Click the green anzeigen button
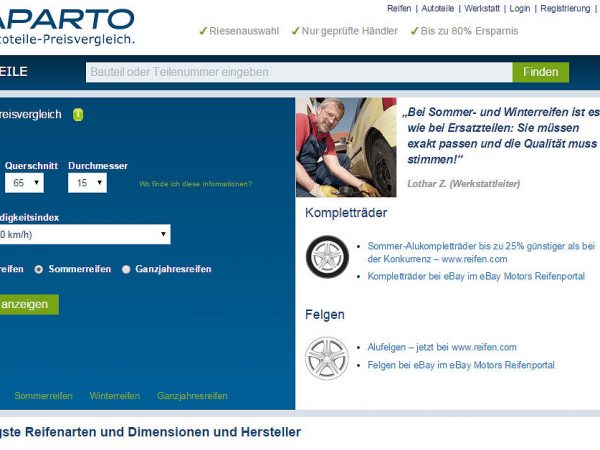Screen dimensions: 600x450 (29, 305)
